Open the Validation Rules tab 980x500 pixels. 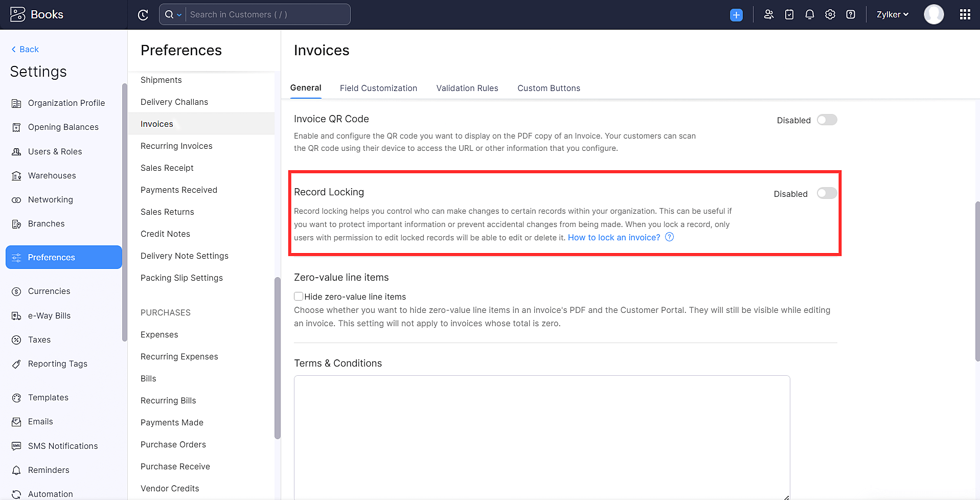coord(467,88)
